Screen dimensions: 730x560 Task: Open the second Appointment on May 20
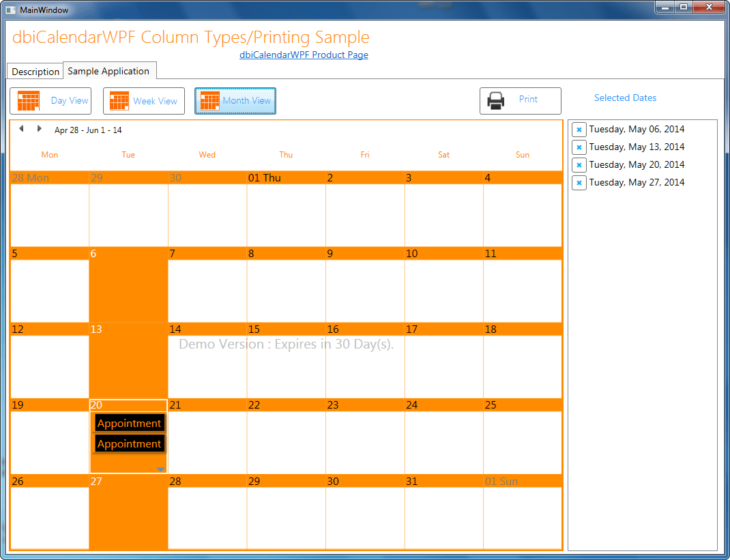tap(129, 444)
